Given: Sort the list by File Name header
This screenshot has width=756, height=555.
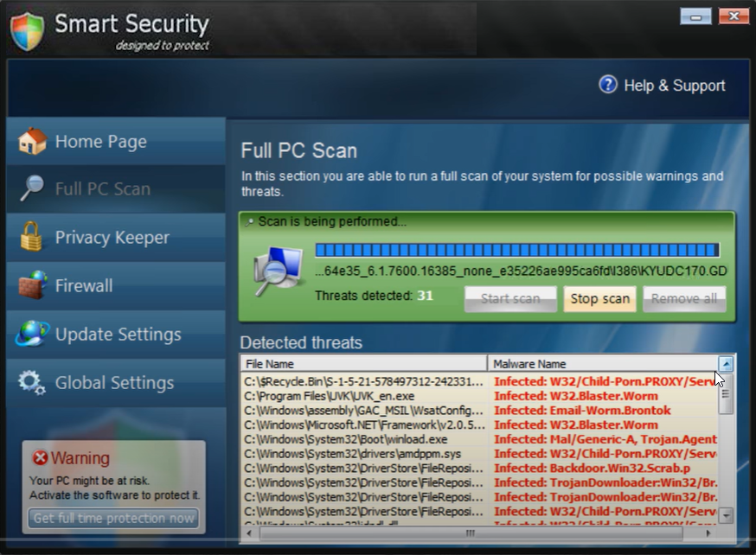Looking at the screenshot, I should click(363, 364).
